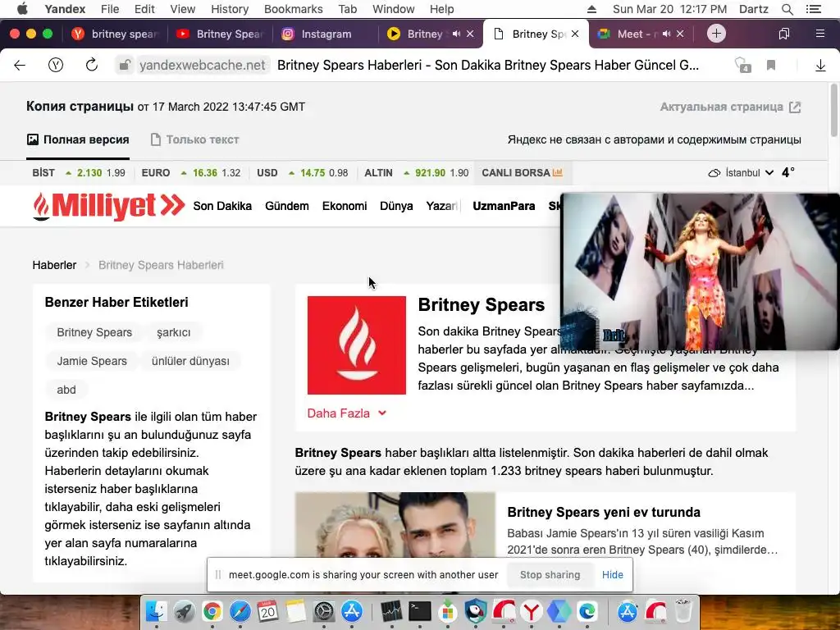Click the red Milliyet flame thumbnail
The image size is (840, 630).
(x=357, y=345)
